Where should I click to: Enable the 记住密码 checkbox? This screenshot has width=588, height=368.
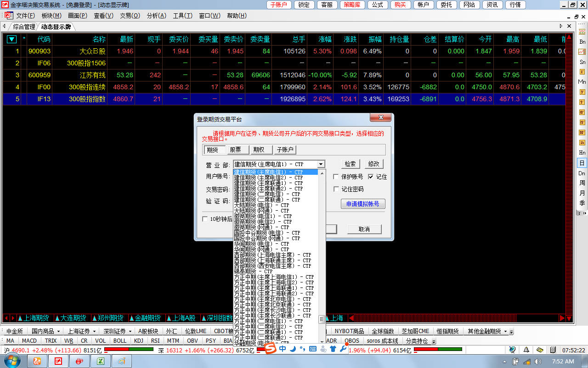(336, 189)
